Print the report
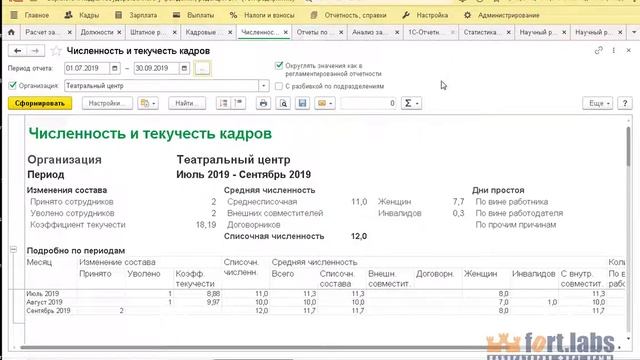Viewport: 640px width, 360px height. pyautogui.click(x=263, y=103)
